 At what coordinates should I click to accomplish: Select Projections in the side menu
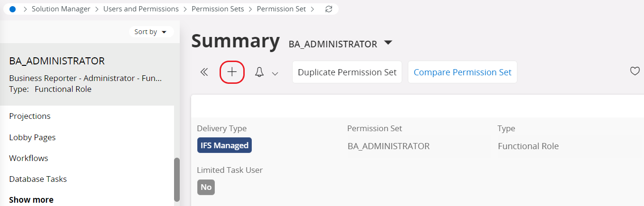(30, 116)
